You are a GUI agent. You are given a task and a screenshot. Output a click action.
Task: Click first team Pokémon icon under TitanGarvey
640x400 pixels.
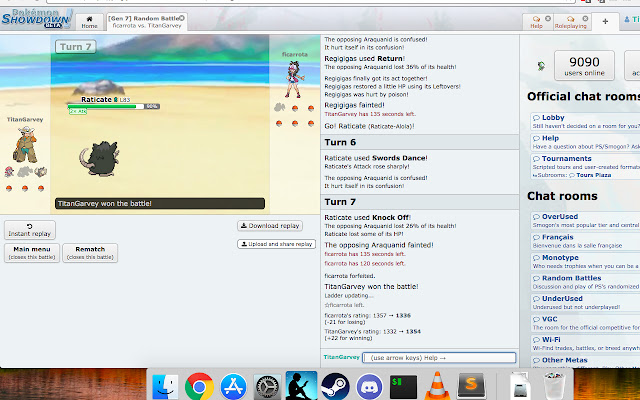tap(9, 172)
